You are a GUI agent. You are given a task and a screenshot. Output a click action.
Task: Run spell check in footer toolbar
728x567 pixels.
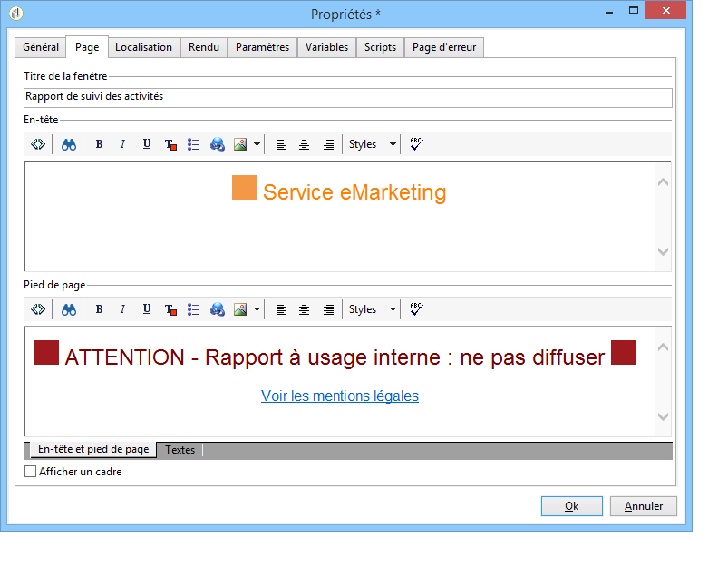(x=416, y=309)
